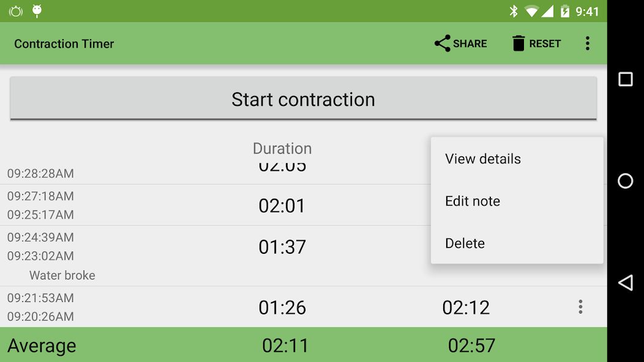Click the RESET button
Image resolution: width=644 pixels, height=362 pixels.
(x=536, y=43)
